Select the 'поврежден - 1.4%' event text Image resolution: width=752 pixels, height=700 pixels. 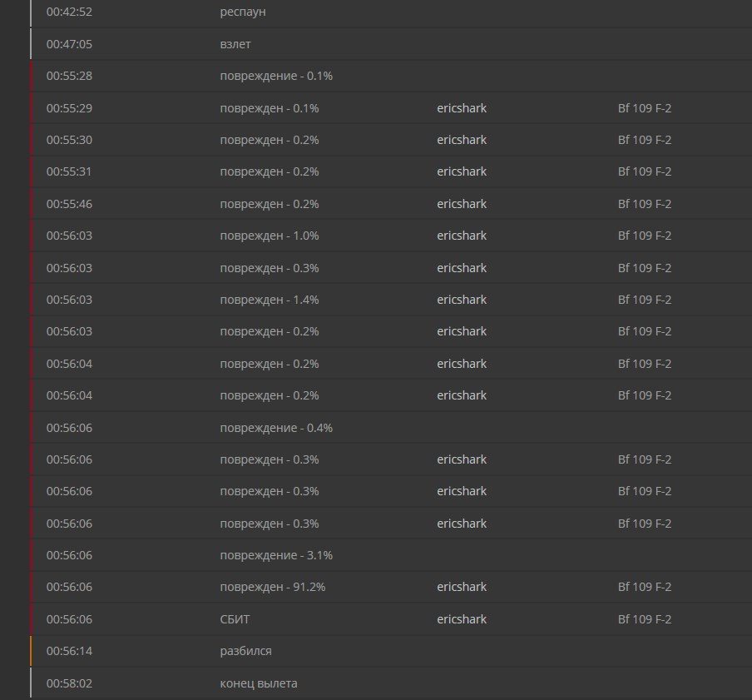270,300
